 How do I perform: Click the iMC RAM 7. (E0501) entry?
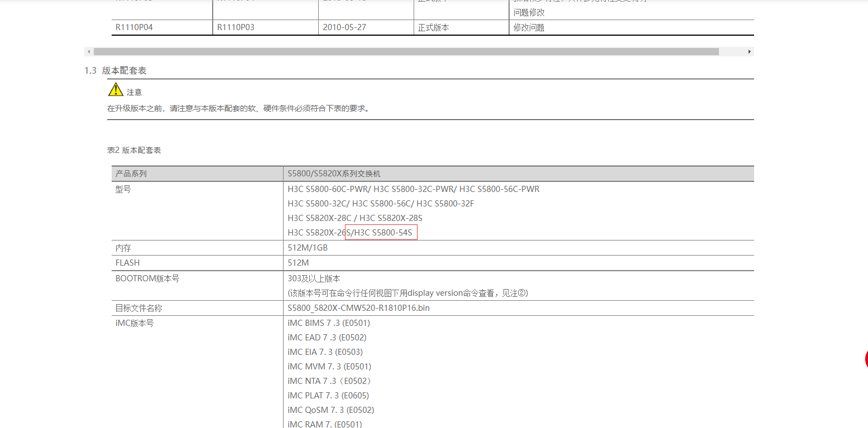pos(325,424)
